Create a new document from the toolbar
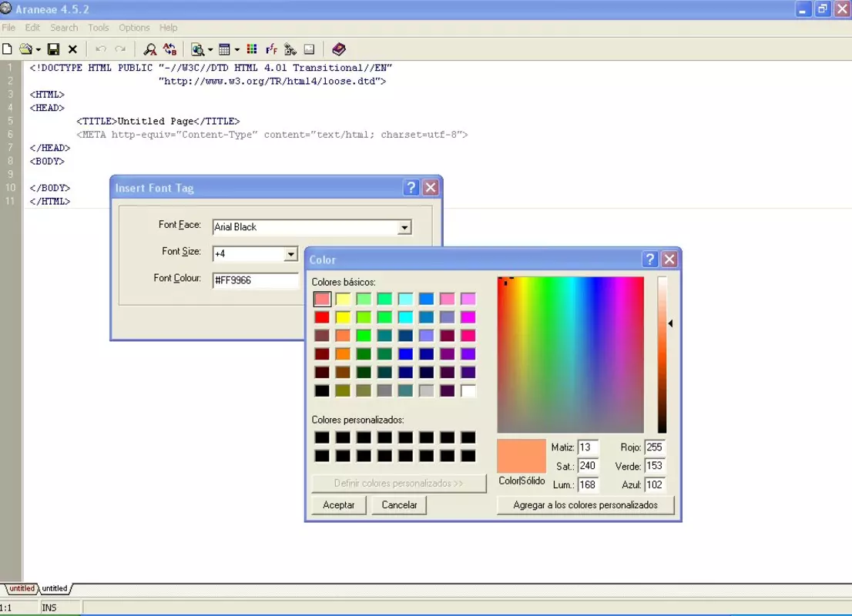 click(7, 49)
